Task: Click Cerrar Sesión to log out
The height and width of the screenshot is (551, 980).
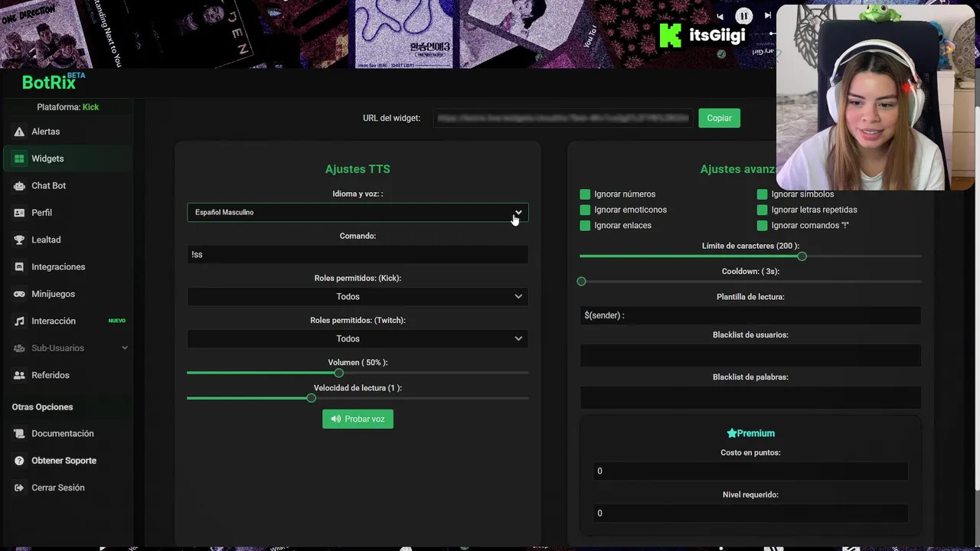Action: pyautogui.click(x=67, y=487)
